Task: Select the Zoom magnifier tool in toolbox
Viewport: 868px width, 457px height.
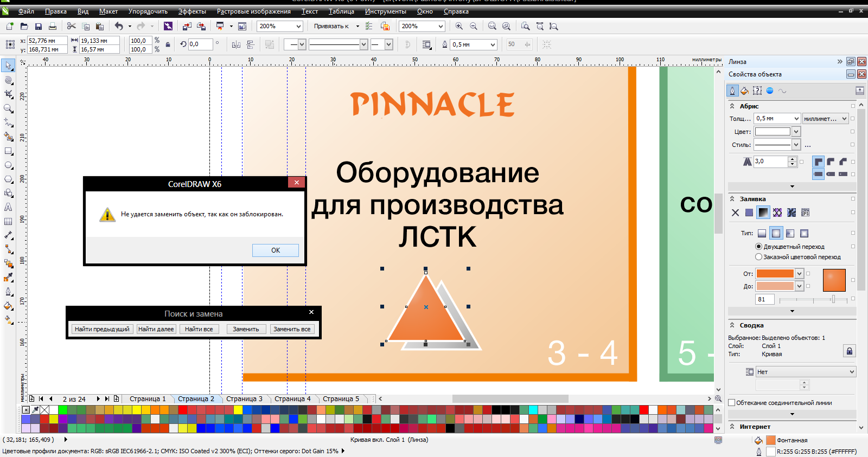Action: (8, 108)
